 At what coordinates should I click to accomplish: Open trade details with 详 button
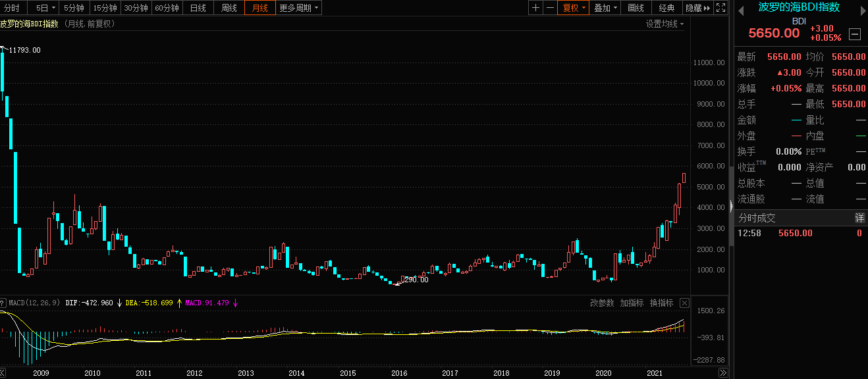click(859, 218)
